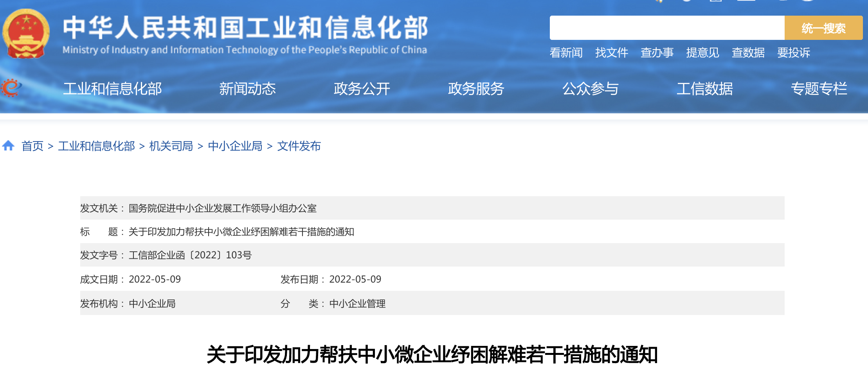Viewport: 868px width, 376px height.
Task: Click 工业和信息化部 in the breadcrumb
Action: point(96,146)
